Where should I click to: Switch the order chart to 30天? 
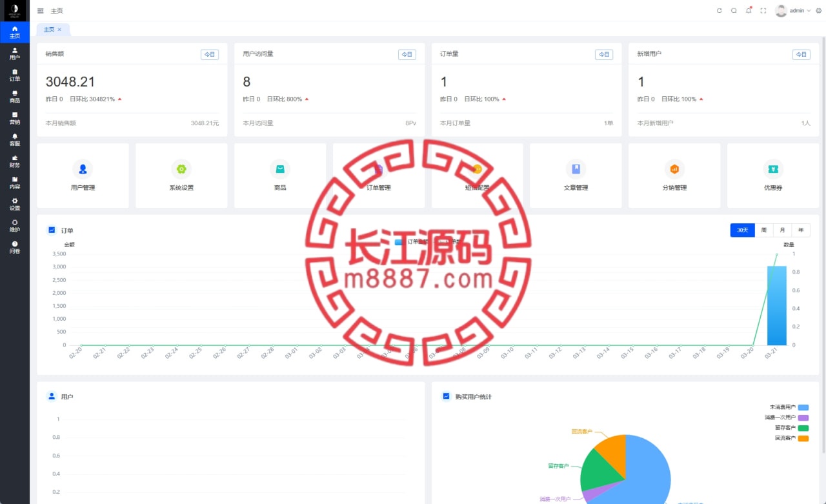pyautogui.click(x=742, y=230)
